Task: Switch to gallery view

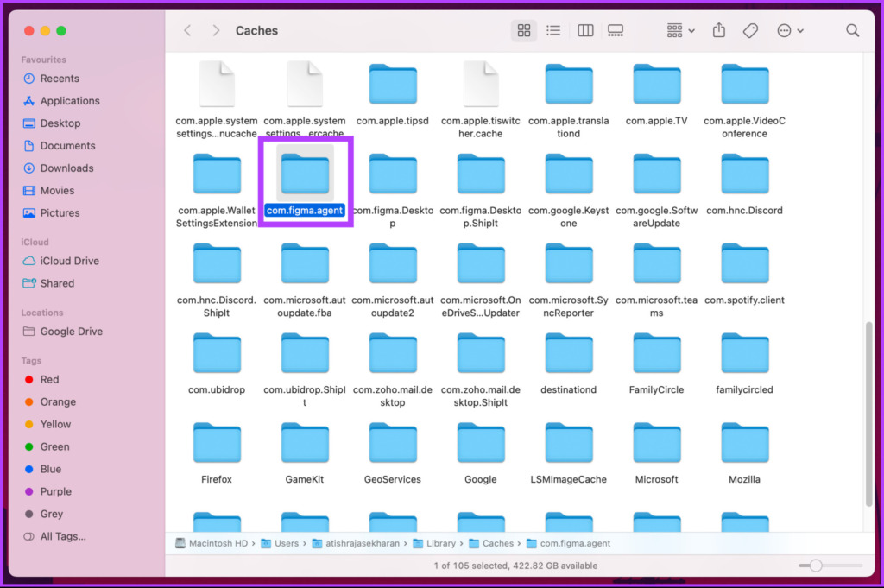Action: point(615,30)
